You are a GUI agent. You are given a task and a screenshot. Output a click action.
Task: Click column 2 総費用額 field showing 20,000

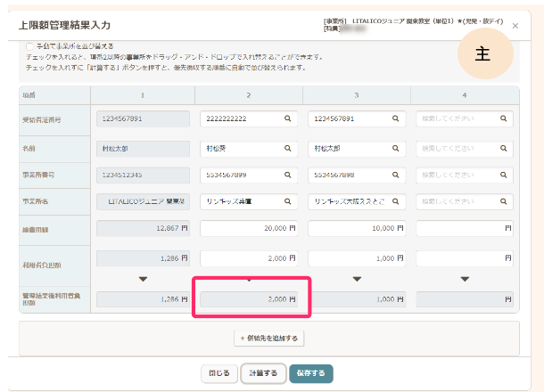coord(249,230)
